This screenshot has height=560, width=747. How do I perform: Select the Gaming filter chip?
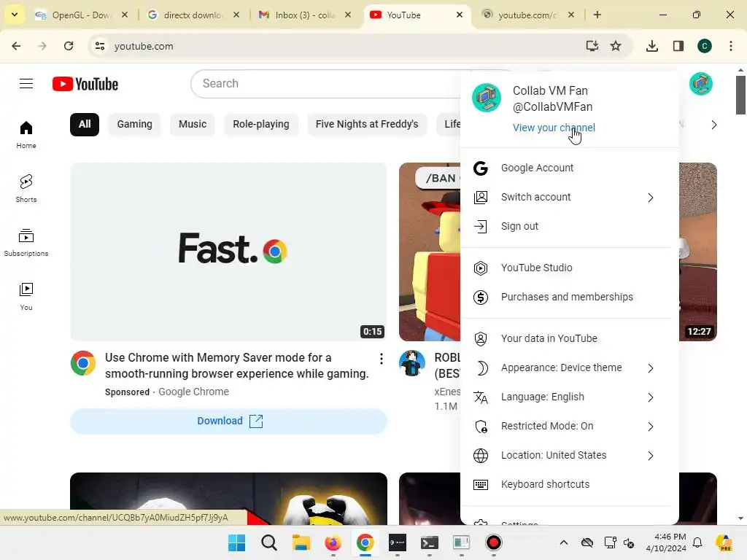[x=134, y=124]
